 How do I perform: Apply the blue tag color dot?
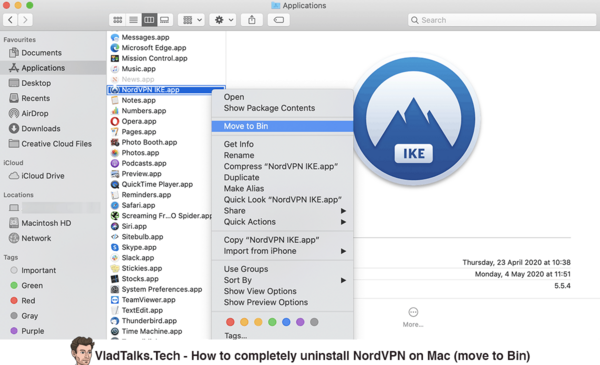286,322
